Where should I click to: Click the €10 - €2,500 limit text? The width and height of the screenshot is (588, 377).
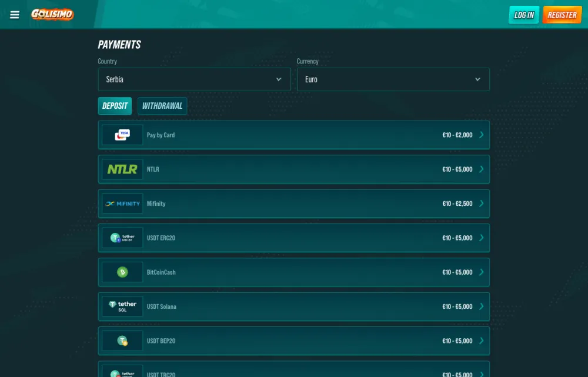click(457, 203)
